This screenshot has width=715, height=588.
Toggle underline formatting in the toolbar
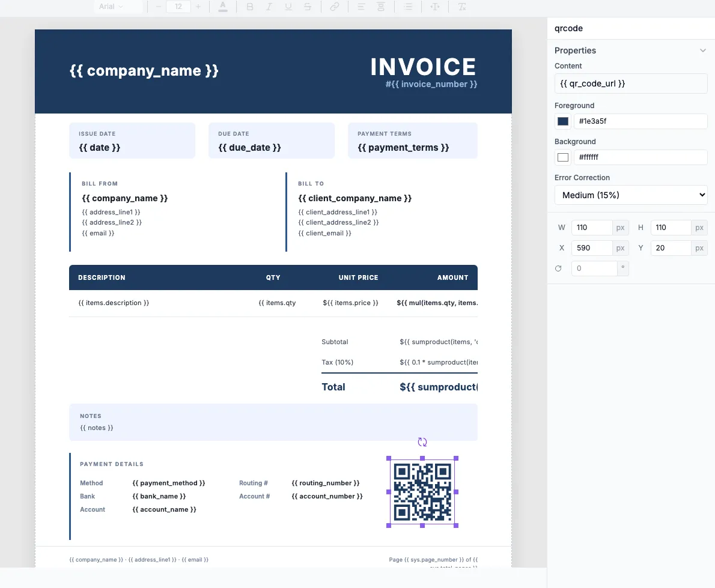[x=288, y=7]
